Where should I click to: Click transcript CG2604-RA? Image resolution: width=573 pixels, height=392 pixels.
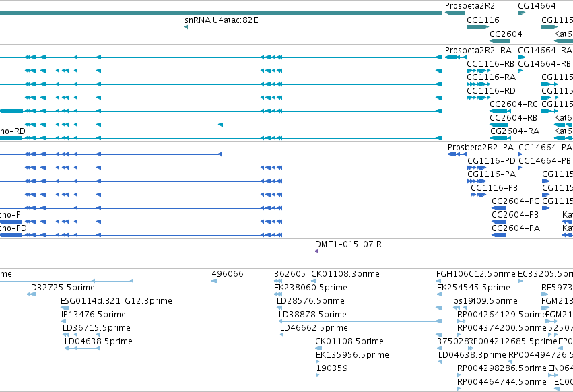(x=514, y=131)
